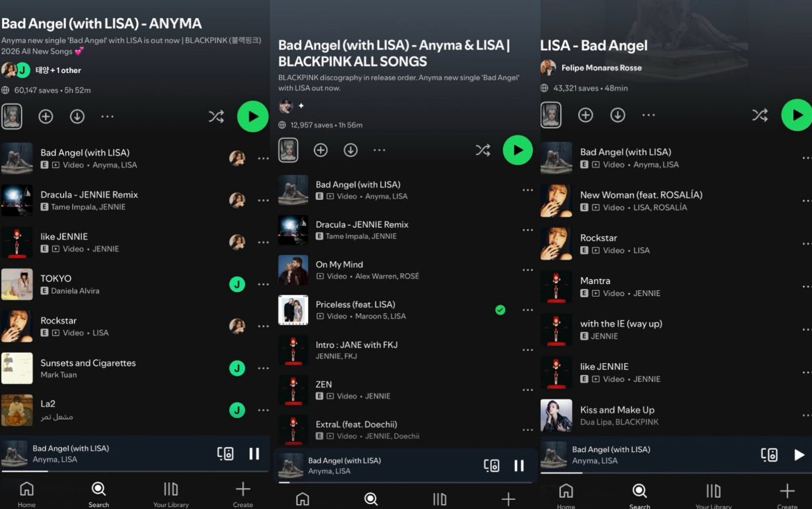
Task: Play Kiss and Make Up track
Action: point(677,415)
